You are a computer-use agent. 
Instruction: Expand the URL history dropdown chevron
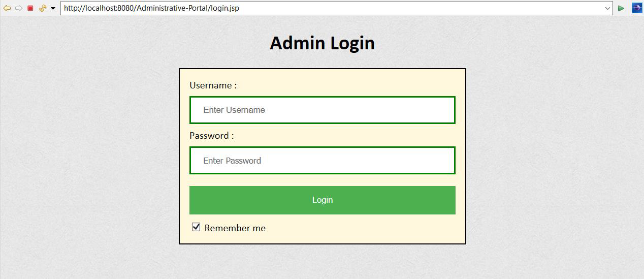pyautogui.click(x=607, y=8)
